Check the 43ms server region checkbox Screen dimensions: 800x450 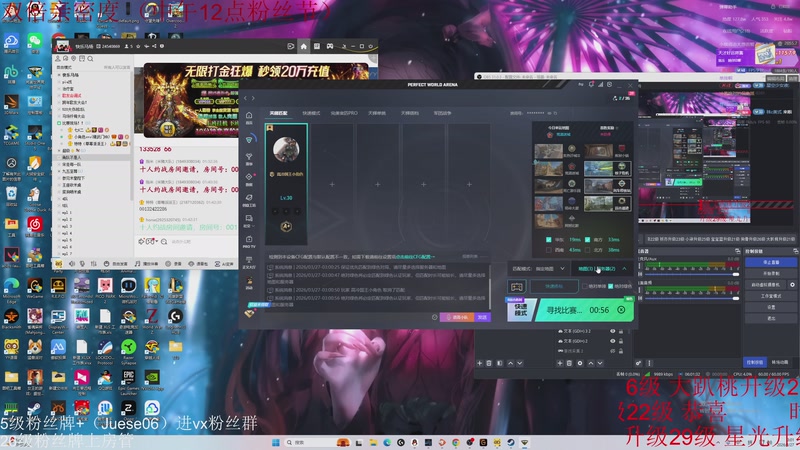pos(548,250)
